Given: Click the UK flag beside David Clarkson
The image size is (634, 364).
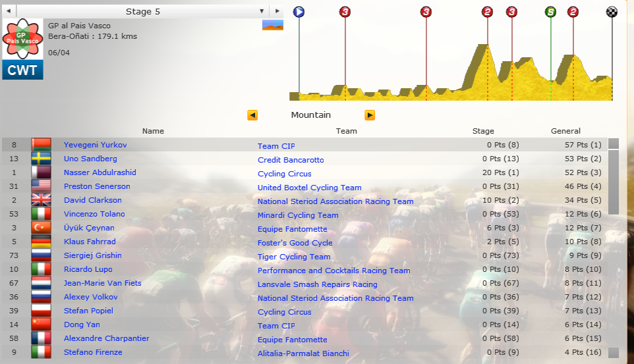Looking at the screenshot, I should pyautogui.click(x=42, y=200).
